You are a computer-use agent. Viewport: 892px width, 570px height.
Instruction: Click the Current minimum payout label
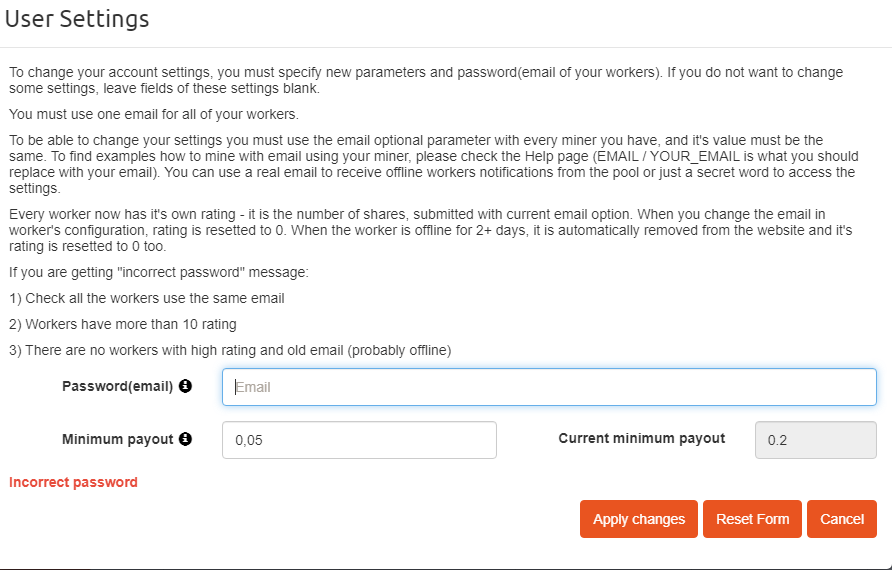[641, 438]
